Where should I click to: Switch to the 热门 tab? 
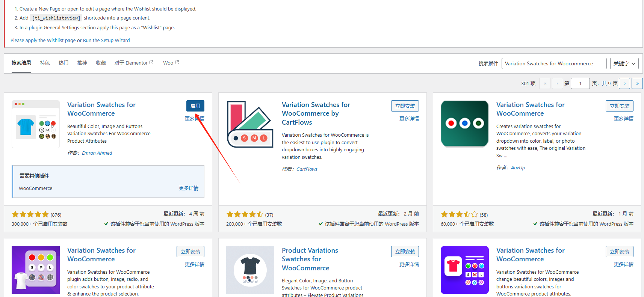click(63, 63)
